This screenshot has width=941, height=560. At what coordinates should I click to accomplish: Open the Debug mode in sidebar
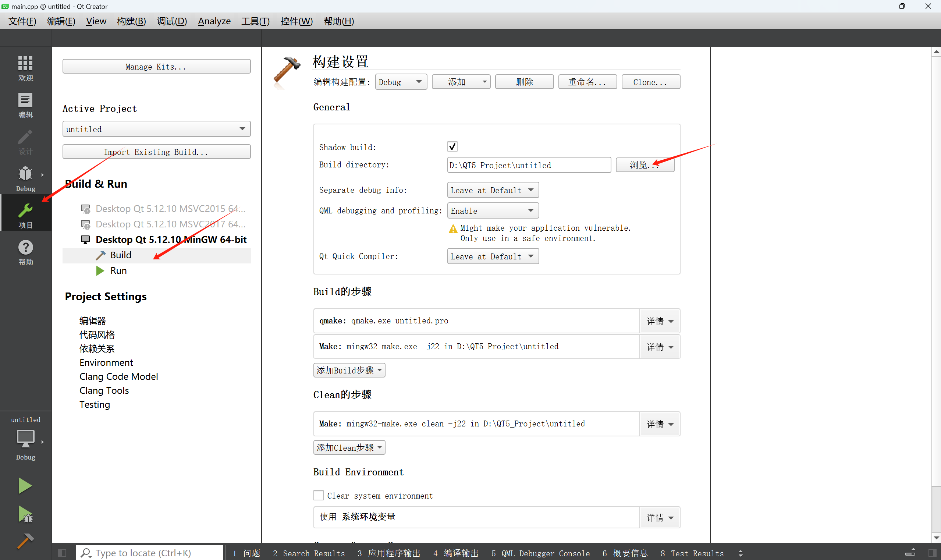(x=25, y=177)
